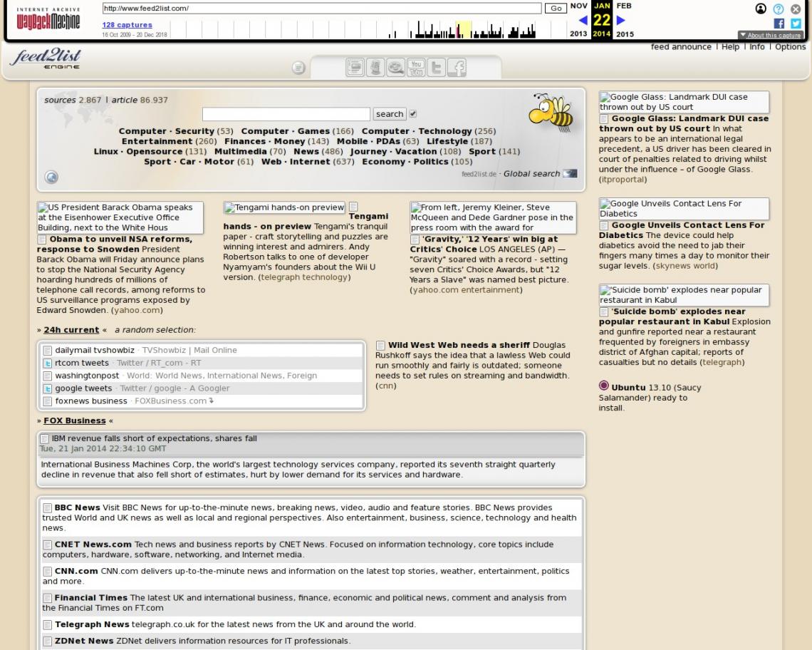This screenshot has width=812, height=650.
Task: Select the podcast microphone icon
Action: click(375, 68)
